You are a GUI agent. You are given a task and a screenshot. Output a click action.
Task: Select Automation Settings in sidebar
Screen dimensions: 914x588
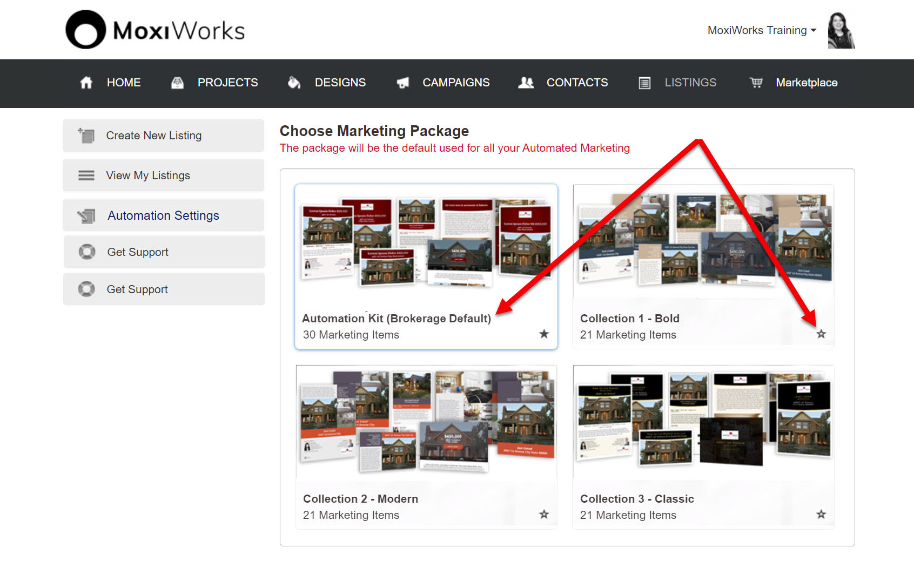pyautogui.click(x=163, y=215)
